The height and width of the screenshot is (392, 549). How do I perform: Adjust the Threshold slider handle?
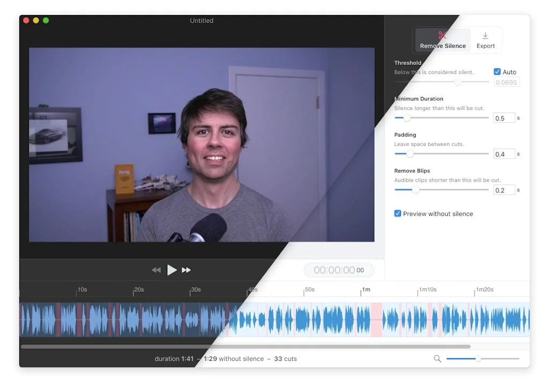pyautogui.click(x=457, y=82)
